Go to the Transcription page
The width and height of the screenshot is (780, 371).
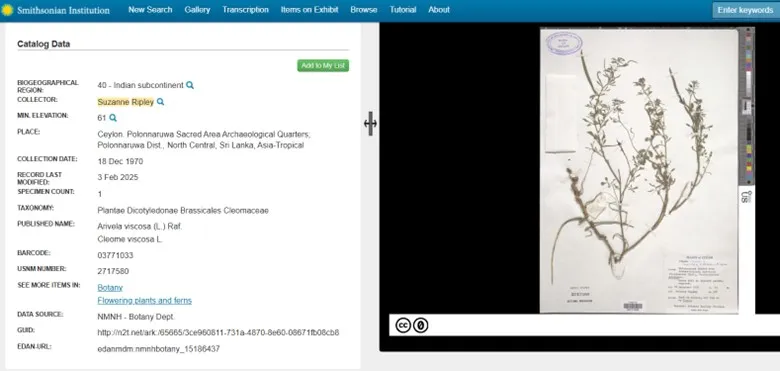pyautogui.click(x=245, y=9)
